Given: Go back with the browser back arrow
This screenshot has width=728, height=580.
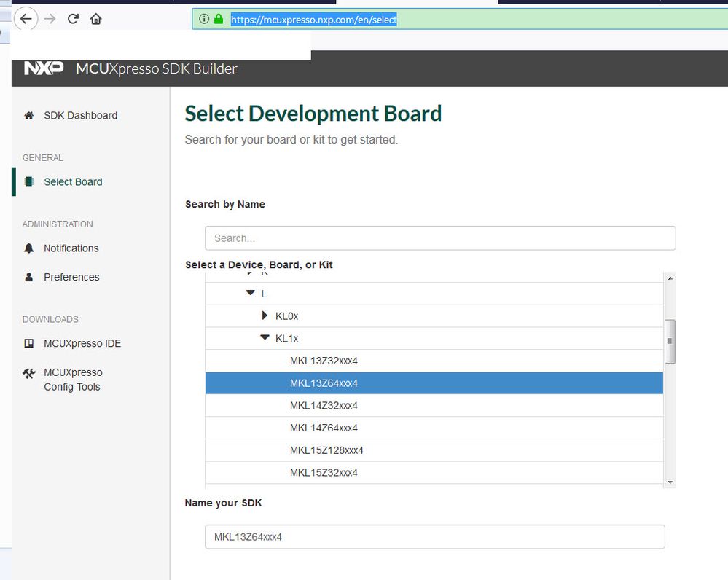Looking at the screenshot, I should tap(26, 19).
